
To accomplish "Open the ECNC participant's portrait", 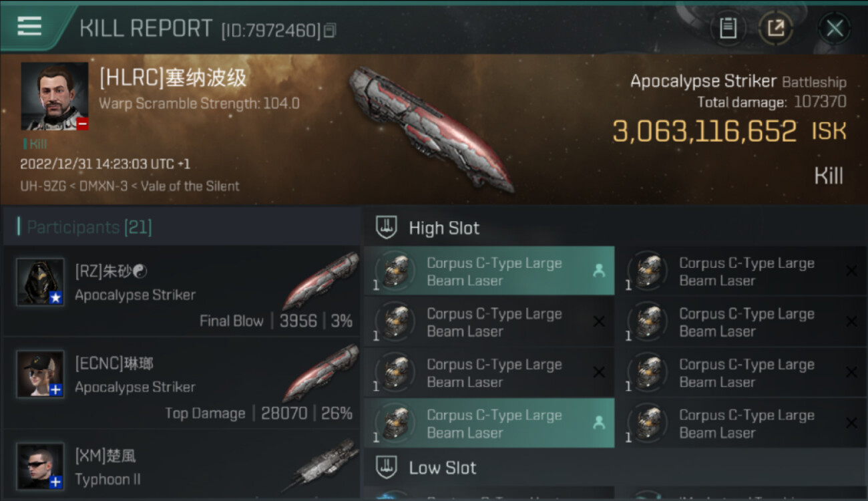I will tap(41, 374).
